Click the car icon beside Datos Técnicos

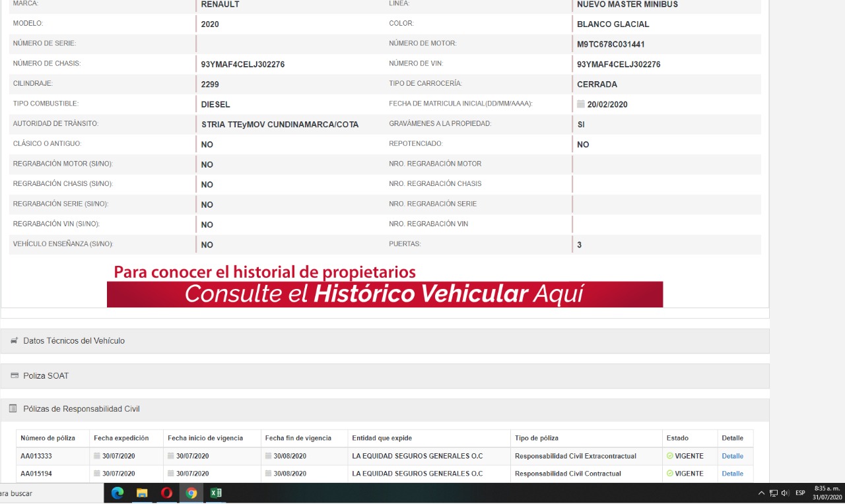point(14,341)
